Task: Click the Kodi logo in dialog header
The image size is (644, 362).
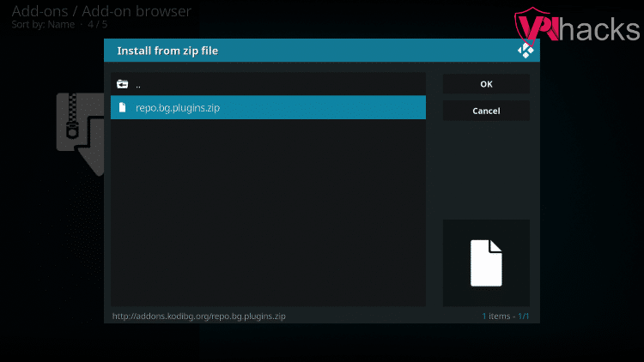Action: click(526, 51)
